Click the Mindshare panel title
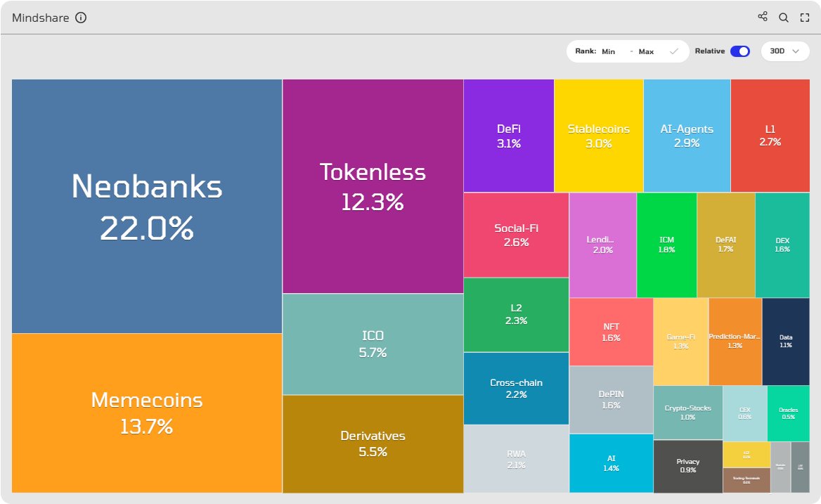The height and width of the screenshot is (504, 821). point(40,18)
